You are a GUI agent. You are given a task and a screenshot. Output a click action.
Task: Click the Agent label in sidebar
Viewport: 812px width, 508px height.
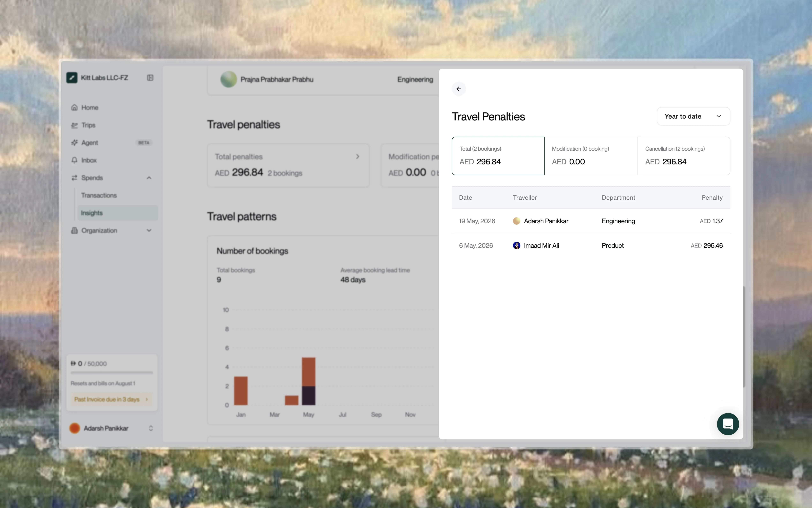tap(90, 142)
